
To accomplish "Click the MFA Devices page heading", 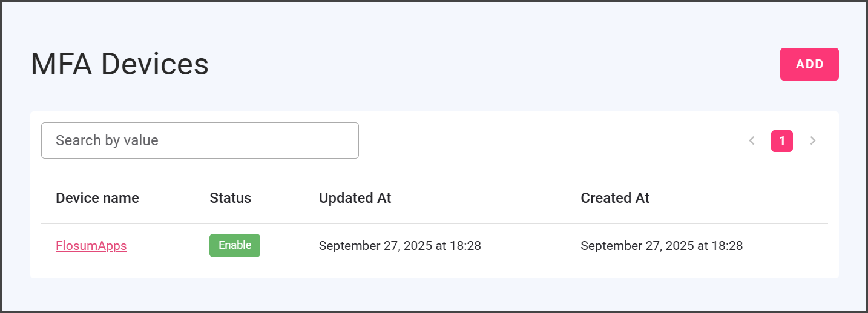I will pyautogui.click(x=120, y=64).
